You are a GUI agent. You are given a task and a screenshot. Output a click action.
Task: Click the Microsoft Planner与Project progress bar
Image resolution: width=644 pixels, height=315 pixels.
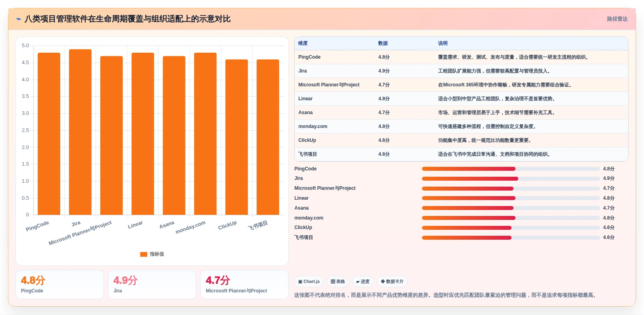point(511,189)
